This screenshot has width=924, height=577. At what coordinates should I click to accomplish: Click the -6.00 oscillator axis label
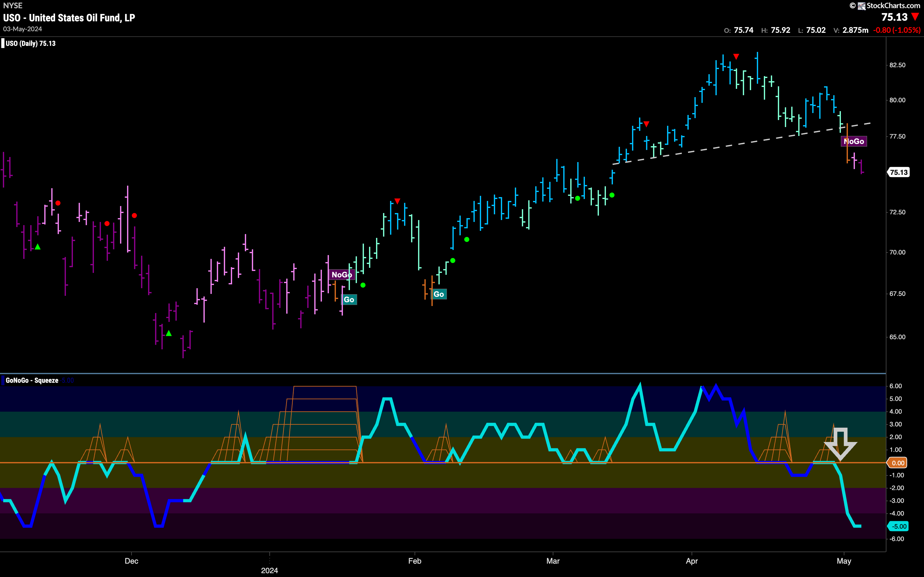pos(897,539)
